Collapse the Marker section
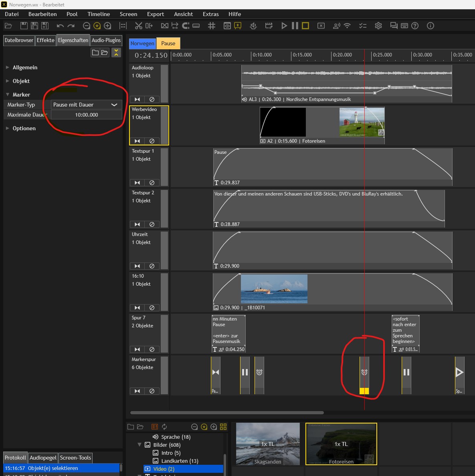475x476 pixels. [8, 95]
